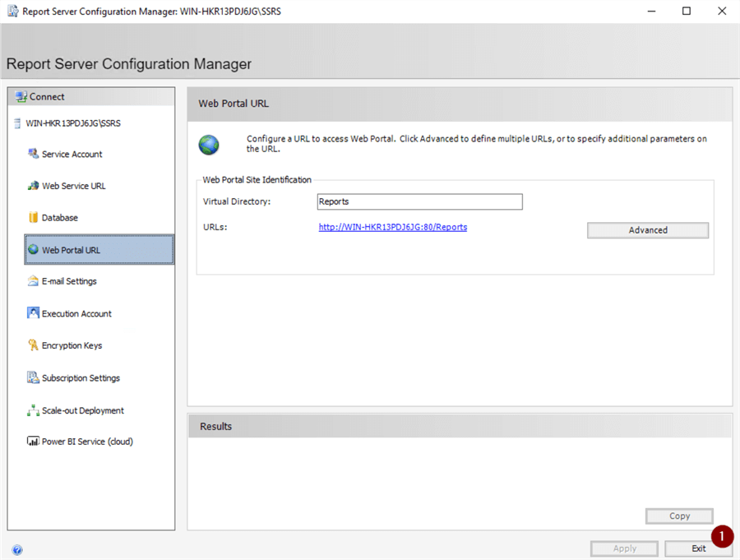
Task: Open the Database configuration page
Action: 60,218
